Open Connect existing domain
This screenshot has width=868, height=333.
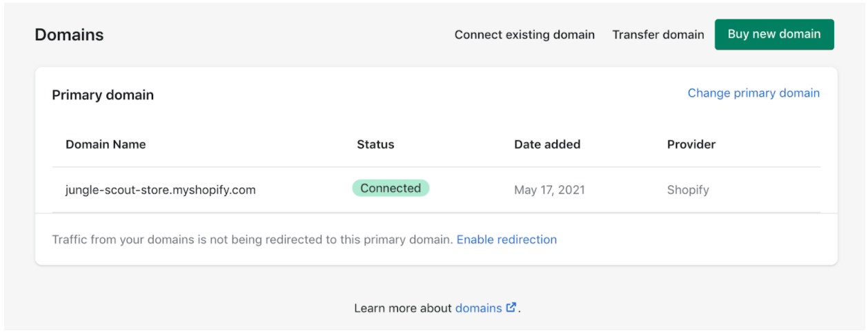pos(524,35)
